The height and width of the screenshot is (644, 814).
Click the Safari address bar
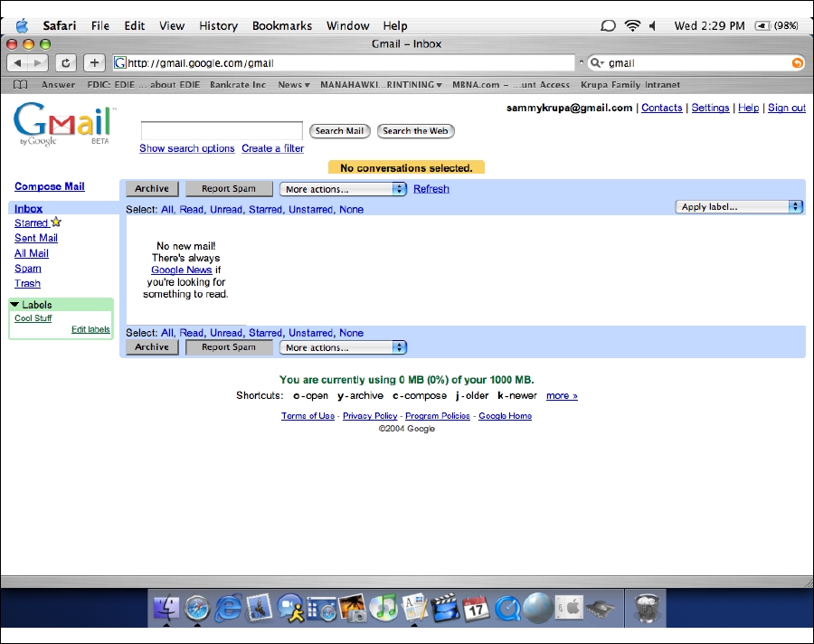tap(344, 62)
